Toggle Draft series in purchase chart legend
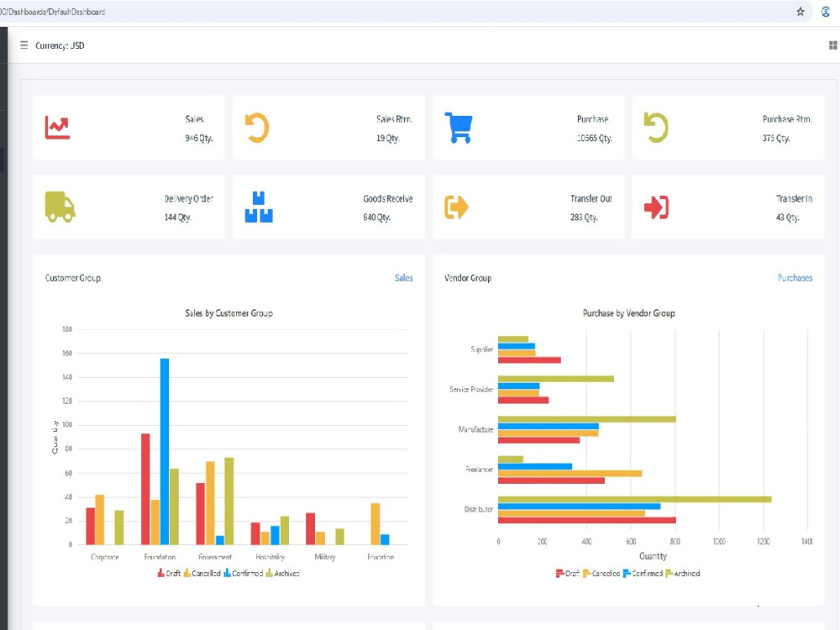This screenshot has height=630, width=840. point(568,573)
